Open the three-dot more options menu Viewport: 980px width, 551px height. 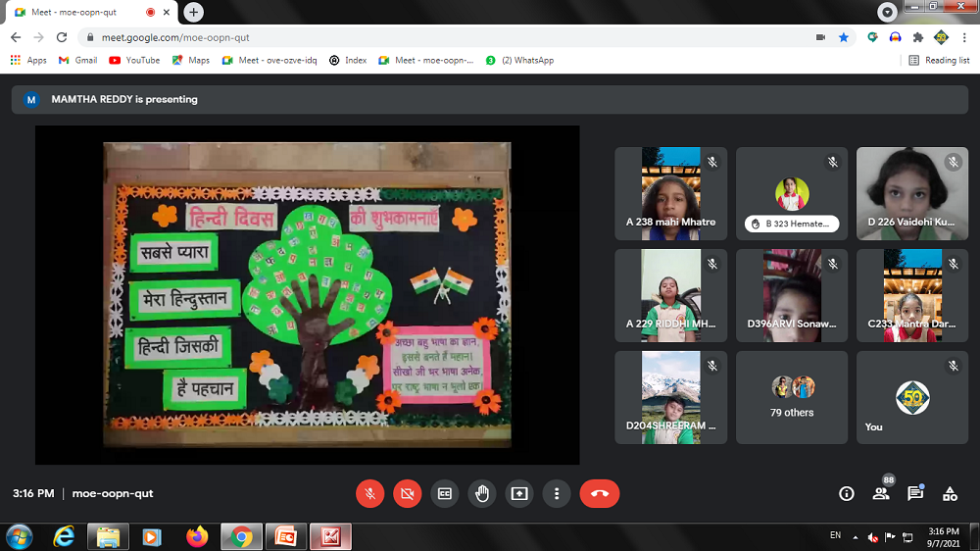[556, 494]
